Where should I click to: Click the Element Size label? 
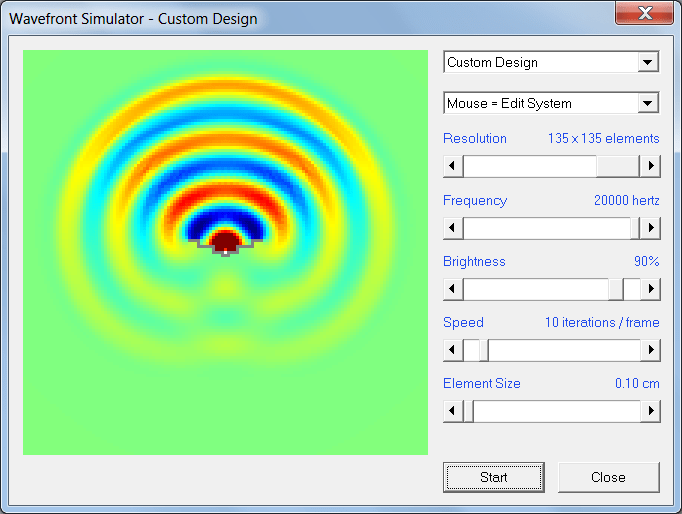click(481, 384)
